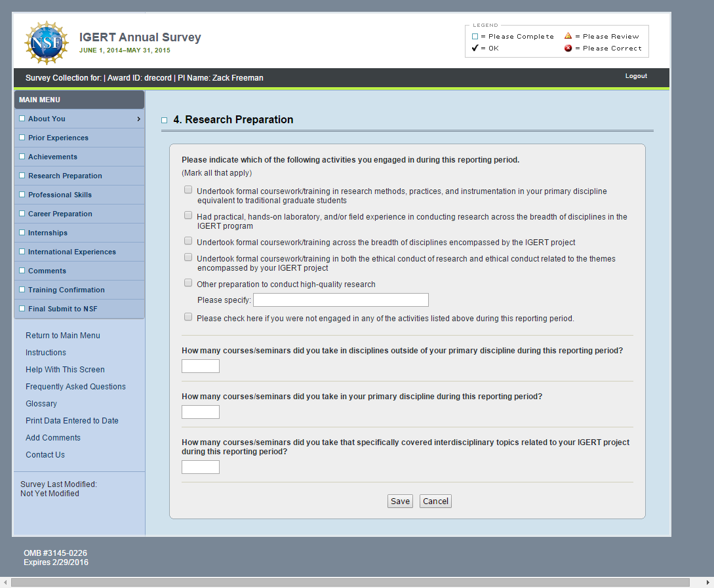Check the not engaged in any activities box

coord(188,317)
